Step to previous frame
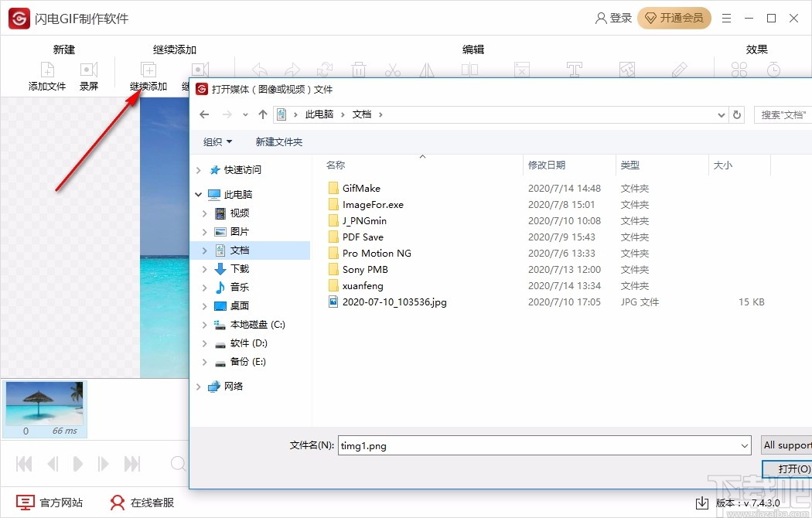 [53, 464]
